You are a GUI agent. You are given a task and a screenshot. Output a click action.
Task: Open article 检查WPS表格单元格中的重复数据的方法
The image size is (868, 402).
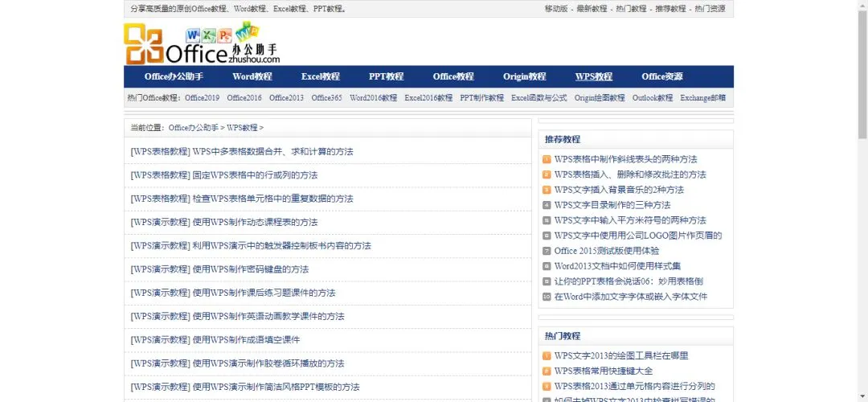click(273, 199)
